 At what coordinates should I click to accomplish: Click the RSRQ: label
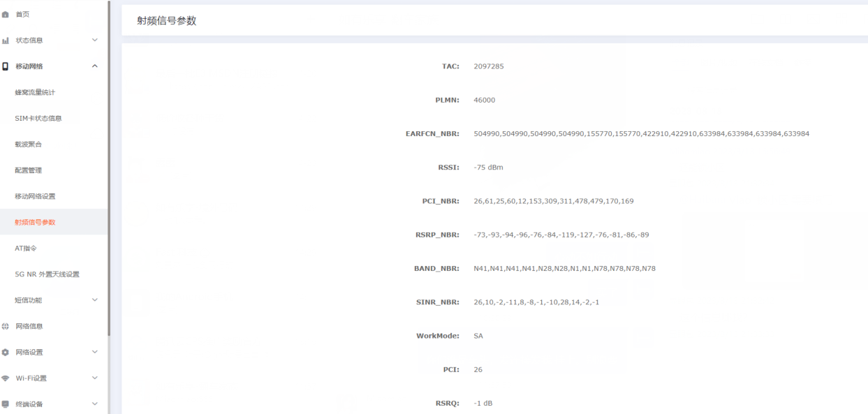click(x=447, y=403)
